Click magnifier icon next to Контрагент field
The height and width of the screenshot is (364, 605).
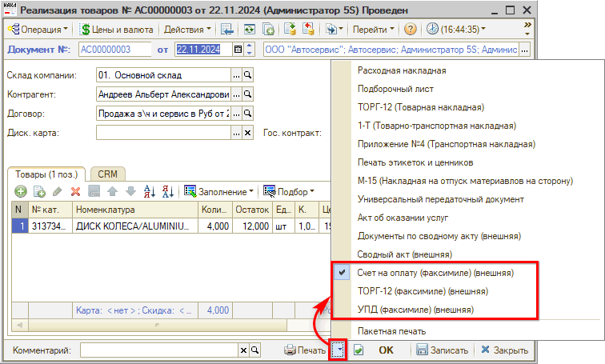(x=248, y=94)
